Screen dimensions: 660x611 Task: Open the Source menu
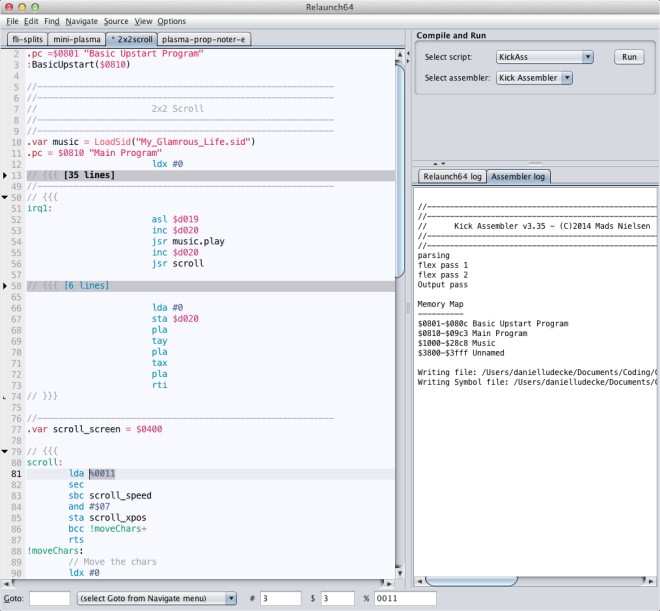tap(116, 21)
